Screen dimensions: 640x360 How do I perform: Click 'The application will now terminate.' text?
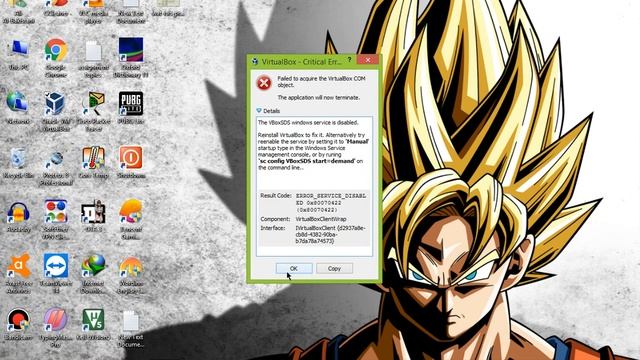click(x=319, y=98)
